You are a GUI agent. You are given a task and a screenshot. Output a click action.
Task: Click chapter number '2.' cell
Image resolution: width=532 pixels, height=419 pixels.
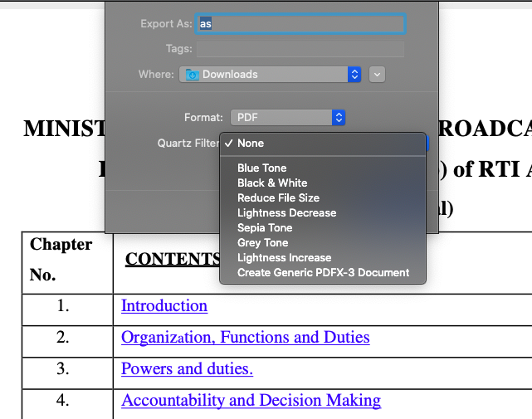tap(67, 341)
